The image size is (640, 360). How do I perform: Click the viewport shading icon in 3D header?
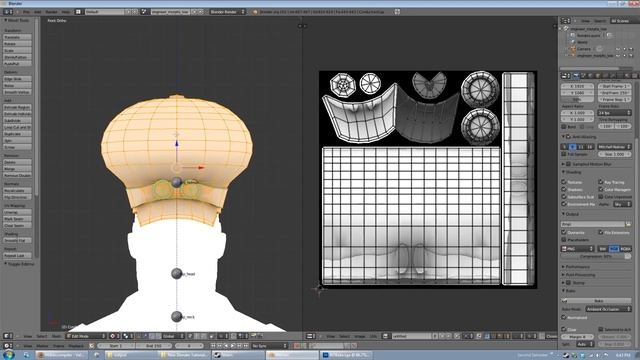113,336
